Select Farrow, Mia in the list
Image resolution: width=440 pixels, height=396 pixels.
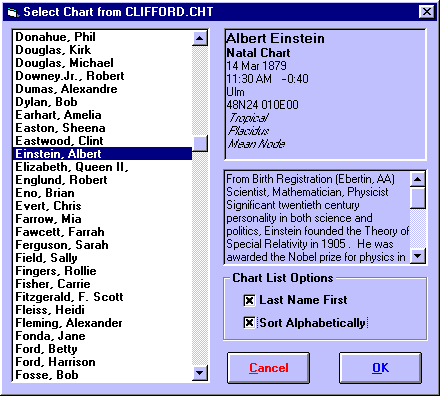[102, 219]
